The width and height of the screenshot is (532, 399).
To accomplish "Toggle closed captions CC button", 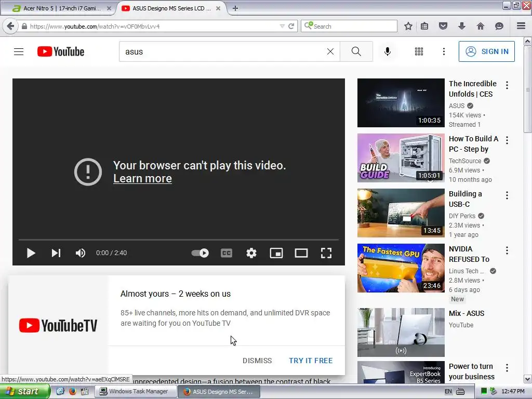I will tap(227, 253).
